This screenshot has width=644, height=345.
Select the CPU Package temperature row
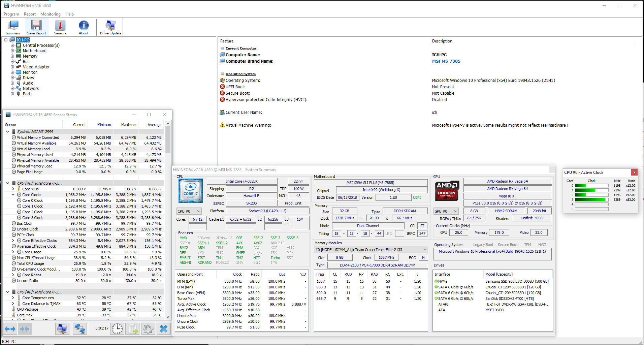point(84,309)
